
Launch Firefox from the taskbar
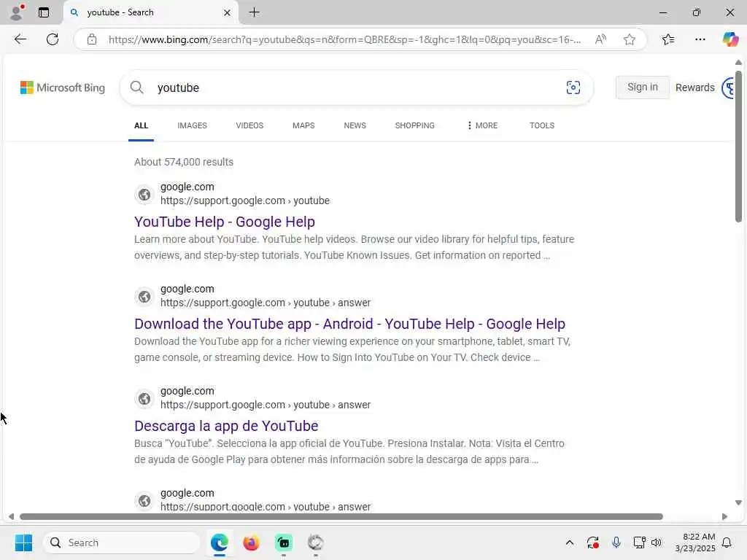point(251,542)
